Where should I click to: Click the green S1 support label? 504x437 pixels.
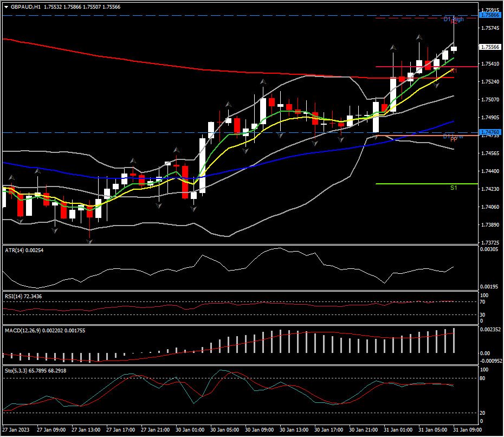(453, 188)
